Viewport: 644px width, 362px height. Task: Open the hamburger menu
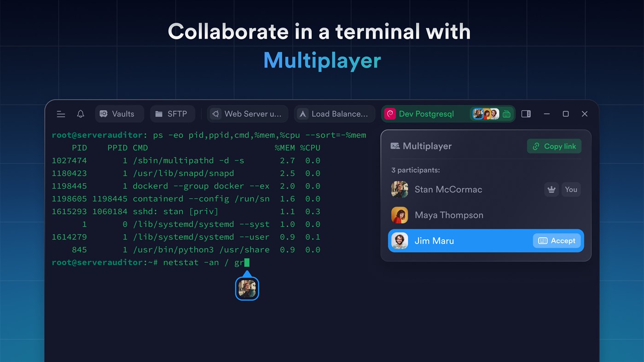pyautogui.click(x=61, y=114)
